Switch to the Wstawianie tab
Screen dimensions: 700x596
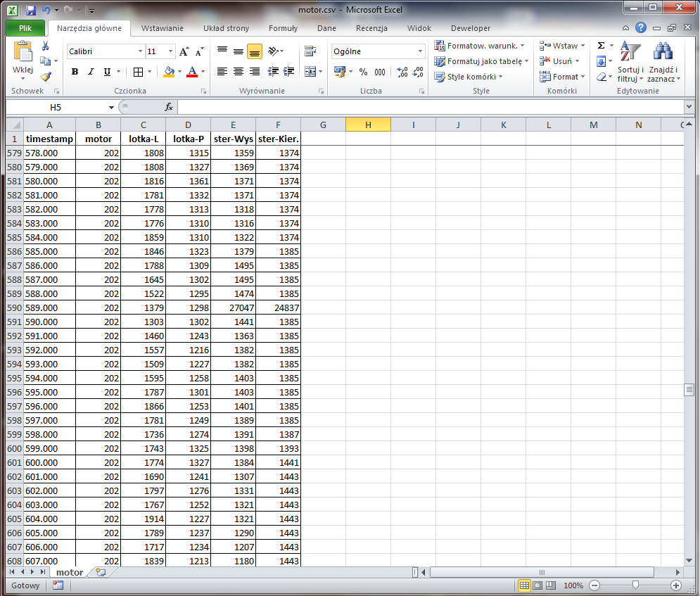(x=162, y=28)
